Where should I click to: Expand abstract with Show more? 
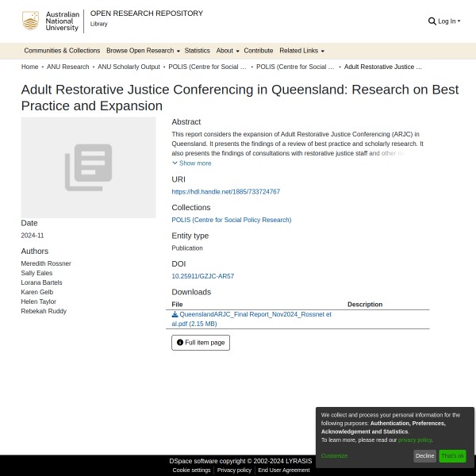192,163
